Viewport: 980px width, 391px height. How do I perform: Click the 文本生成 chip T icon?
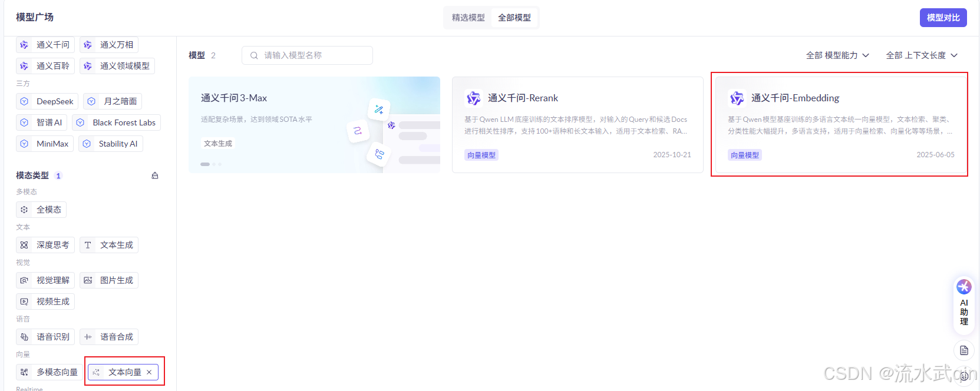[88, 245]
